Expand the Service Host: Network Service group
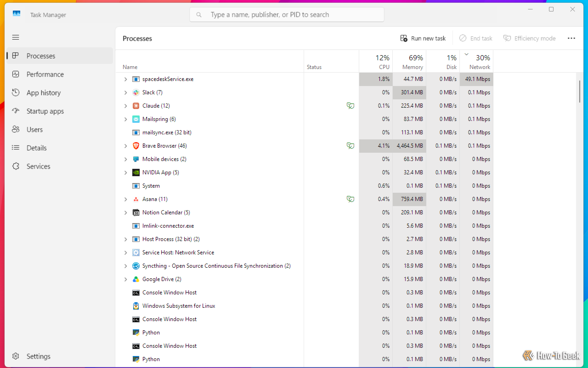This screenshot has height=368, width=588. pyautogui.click(x=126, y=253)
